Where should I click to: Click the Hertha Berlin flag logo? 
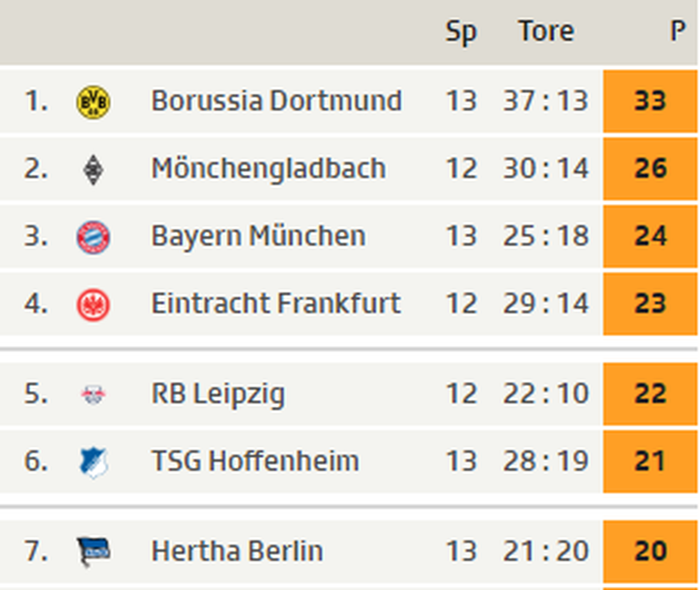[x=93, y=552]
